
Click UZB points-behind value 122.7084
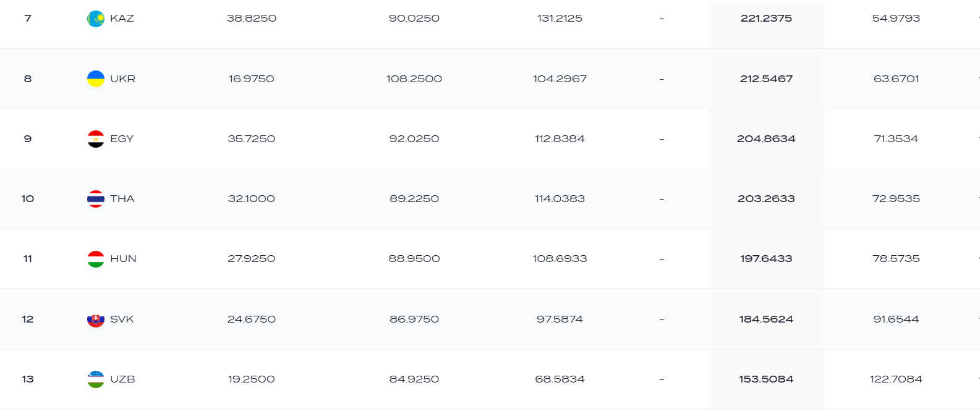[x=896, y=379]
